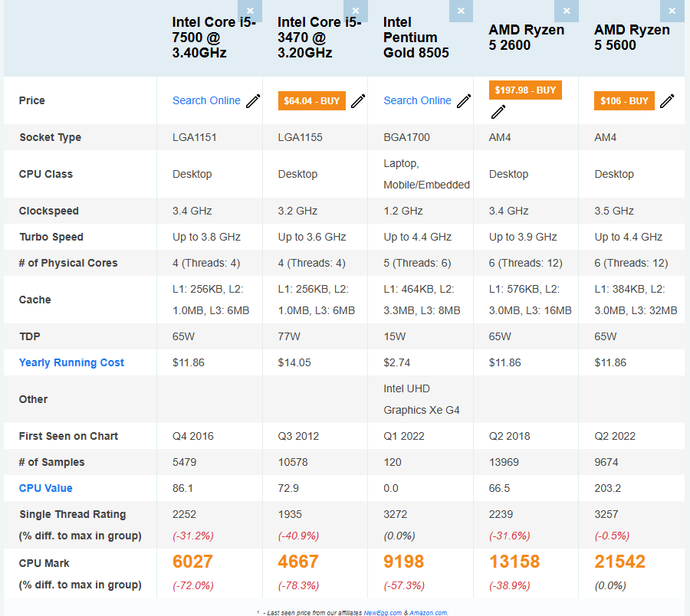Remove Intel Pentium Gold 8505 column with X
The image size is (690, 616).
click(x=461, y=11)
